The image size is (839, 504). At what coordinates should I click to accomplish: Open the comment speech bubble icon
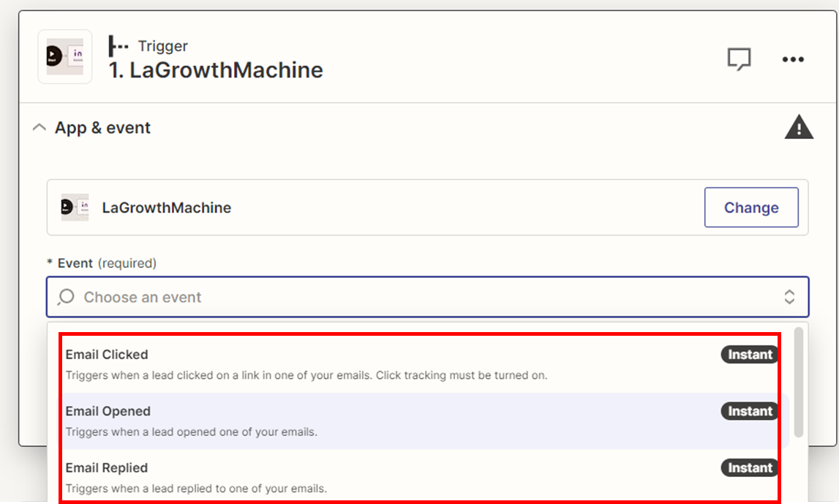739,59
